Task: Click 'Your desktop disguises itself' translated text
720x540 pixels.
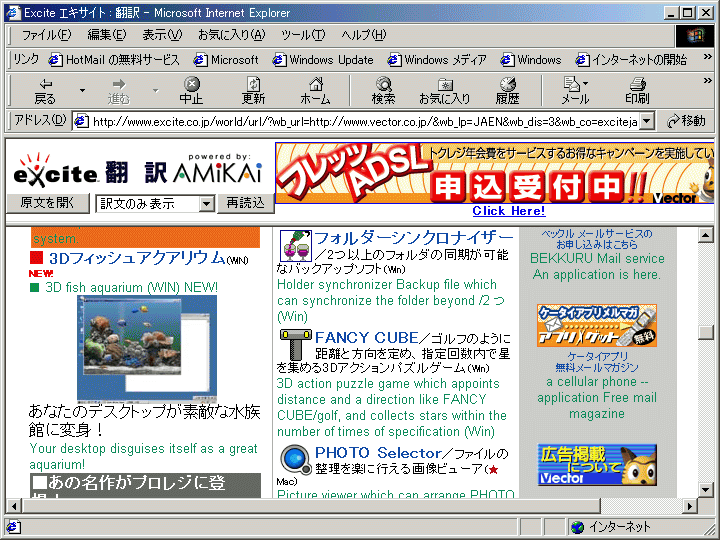Action: pos(143,456)
